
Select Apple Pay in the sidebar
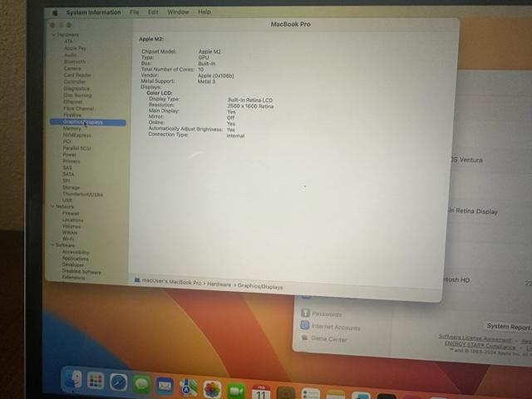coord(75,48)
